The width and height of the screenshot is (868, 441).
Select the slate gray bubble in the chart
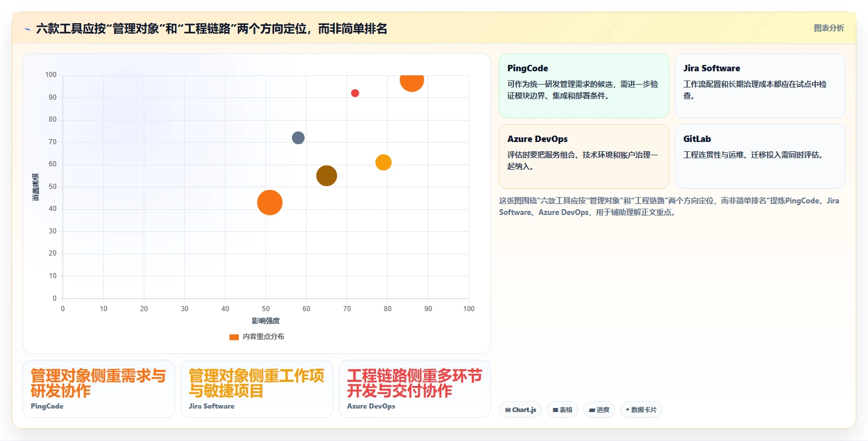298,138
